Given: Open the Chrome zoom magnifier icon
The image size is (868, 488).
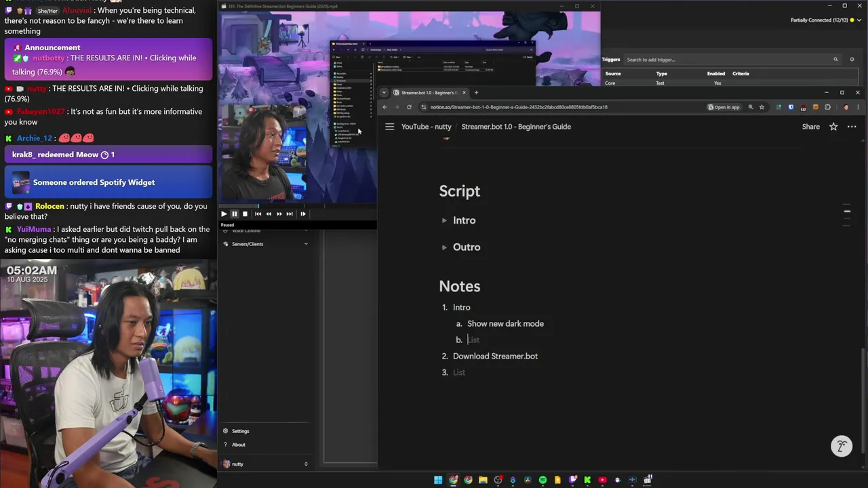Looking at the screenshot, I should coord(751,107).
